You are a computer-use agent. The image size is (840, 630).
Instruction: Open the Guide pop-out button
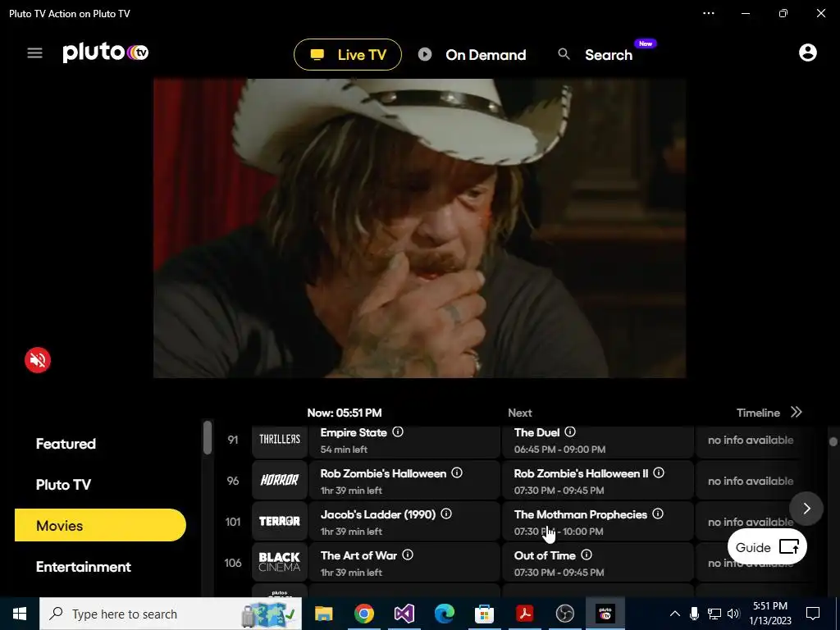click(767, 547)
